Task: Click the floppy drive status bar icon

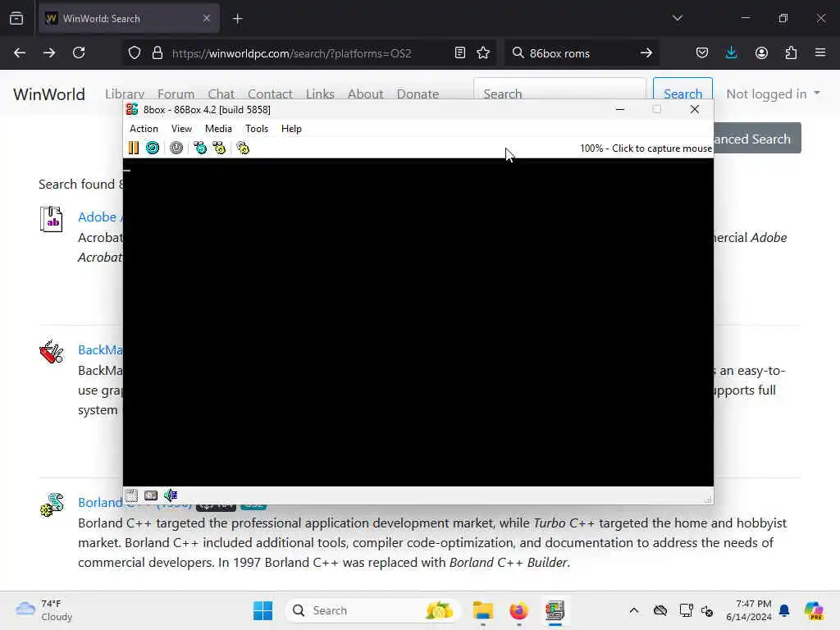Action: (x=131, y=495)
